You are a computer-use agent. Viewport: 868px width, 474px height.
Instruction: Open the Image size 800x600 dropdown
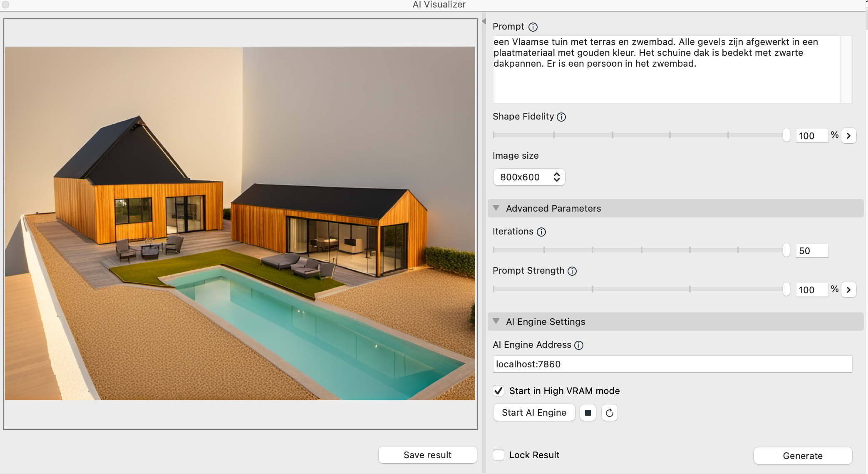click(529, 177)
